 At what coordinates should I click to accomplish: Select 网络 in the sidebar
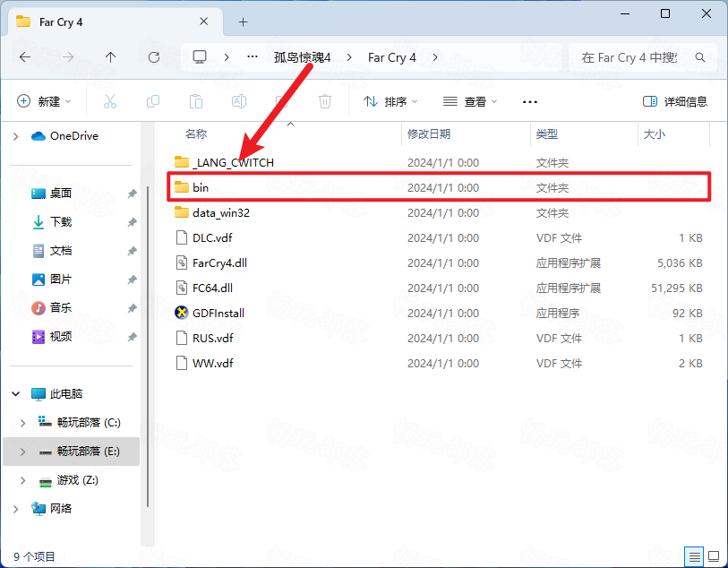tap(52, 509)
